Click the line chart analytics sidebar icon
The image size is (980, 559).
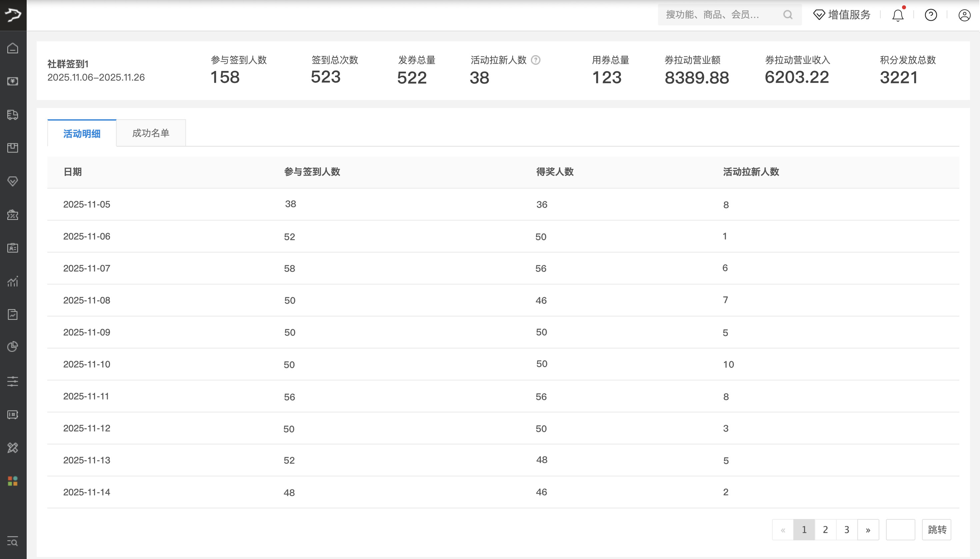point(13,281)
